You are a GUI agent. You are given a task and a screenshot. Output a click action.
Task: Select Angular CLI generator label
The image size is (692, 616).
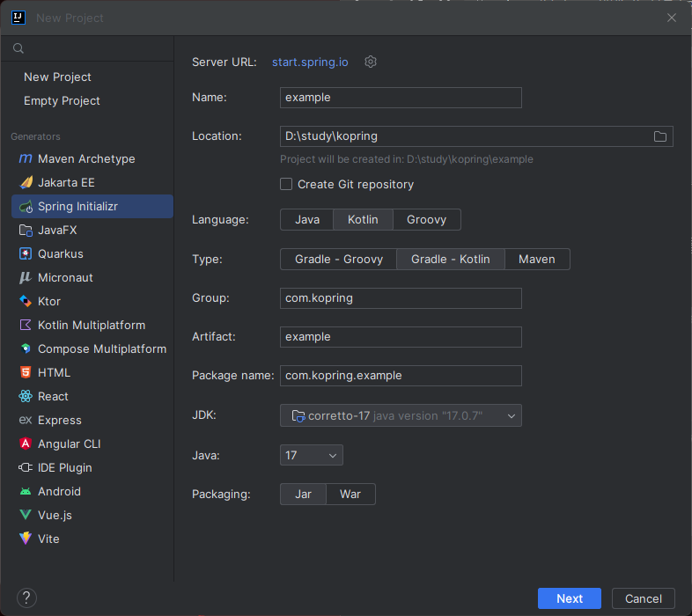click(x=70, y=444)
